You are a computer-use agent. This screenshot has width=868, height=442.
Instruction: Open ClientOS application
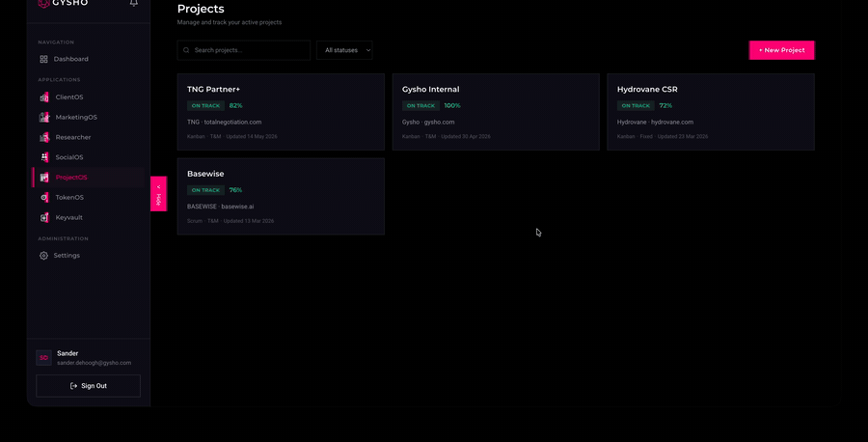(x=69, y=97)
